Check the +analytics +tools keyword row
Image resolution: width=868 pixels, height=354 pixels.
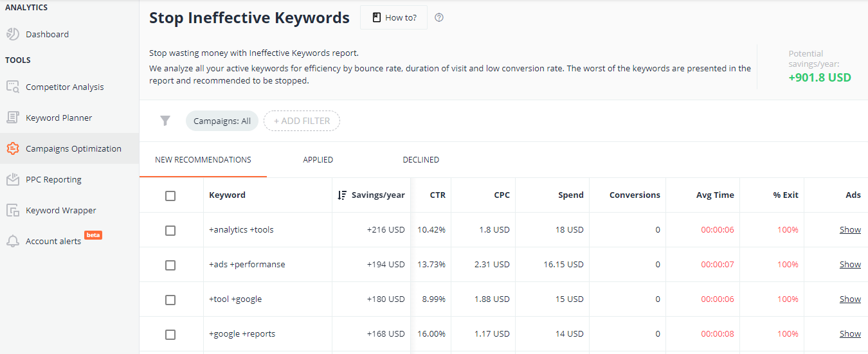coord(170,230)
